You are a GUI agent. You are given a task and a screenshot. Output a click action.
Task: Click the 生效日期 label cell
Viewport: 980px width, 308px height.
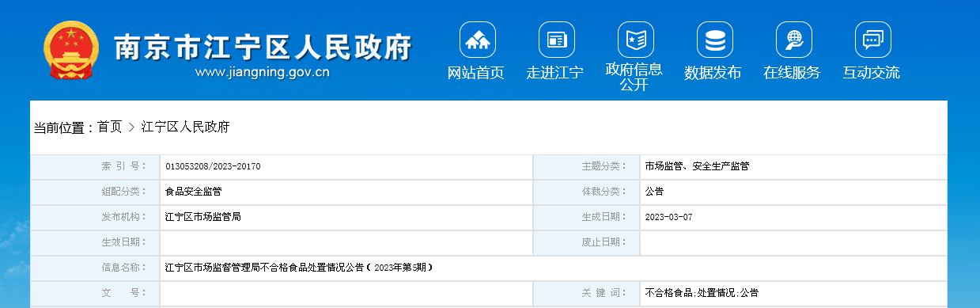95,242
